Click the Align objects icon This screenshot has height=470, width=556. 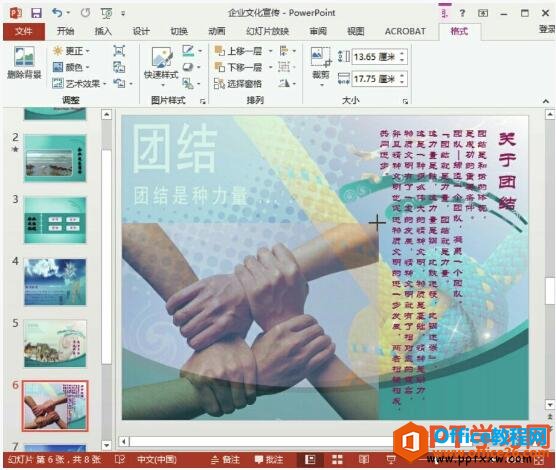click(284, 51)
